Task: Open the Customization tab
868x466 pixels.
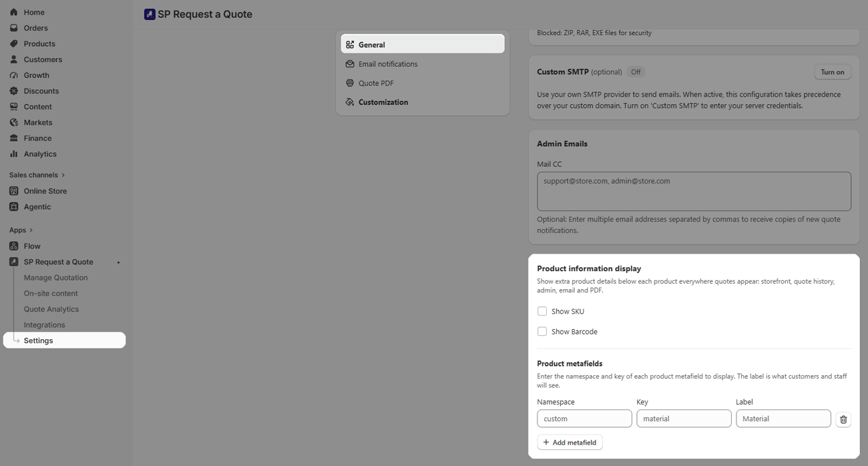Action: [423, 102]
